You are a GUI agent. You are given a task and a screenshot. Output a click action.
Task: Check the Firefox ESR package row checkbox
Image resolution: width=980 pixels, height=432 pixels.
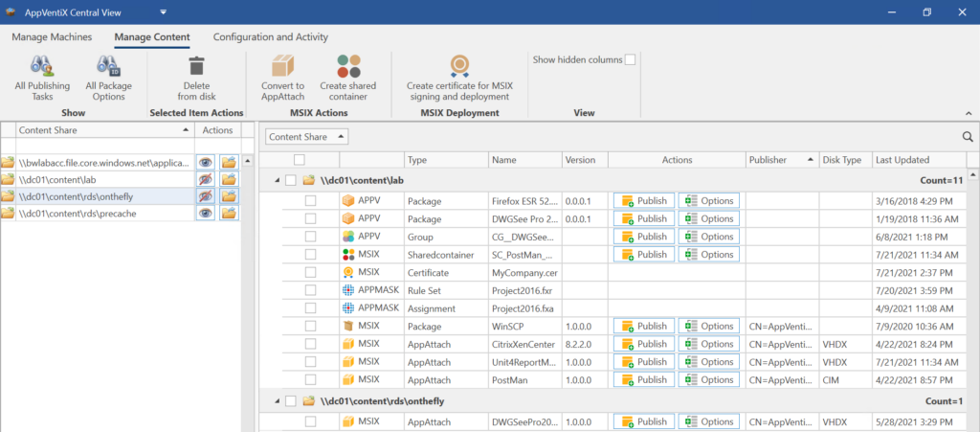coord(310,201)
